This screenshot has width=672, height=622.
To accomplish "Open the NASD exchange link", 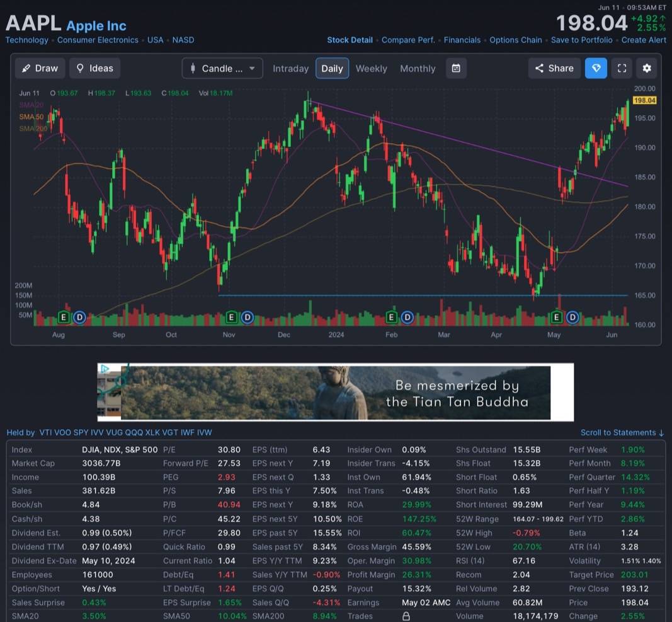I will [183, 40].
